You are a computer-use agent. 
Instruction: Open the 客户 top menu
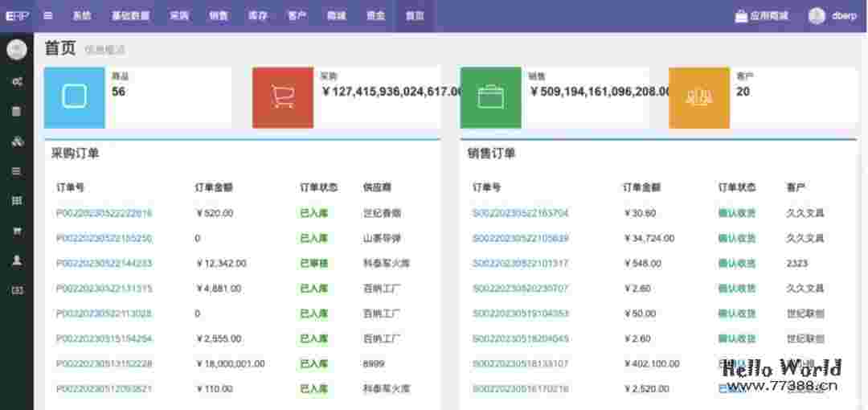(x=297, y=15)
